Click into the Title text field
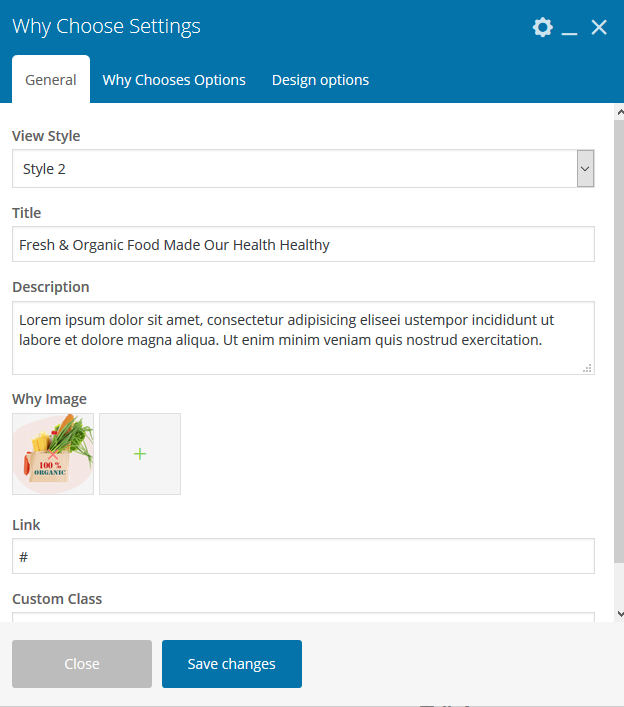Screen dimensions: 624x707 tap(303, 244)
